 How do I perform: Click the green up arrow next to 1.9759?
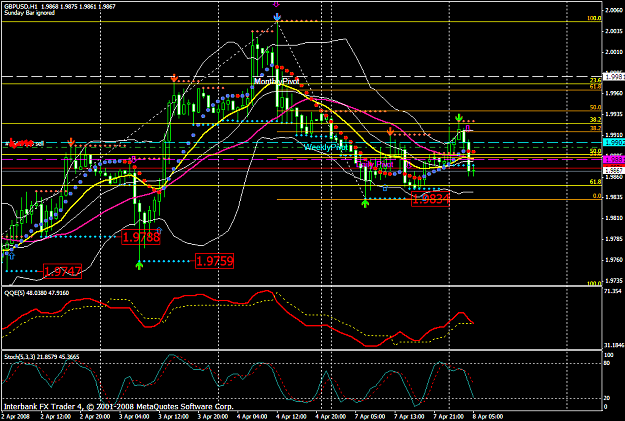click(139, 265)
